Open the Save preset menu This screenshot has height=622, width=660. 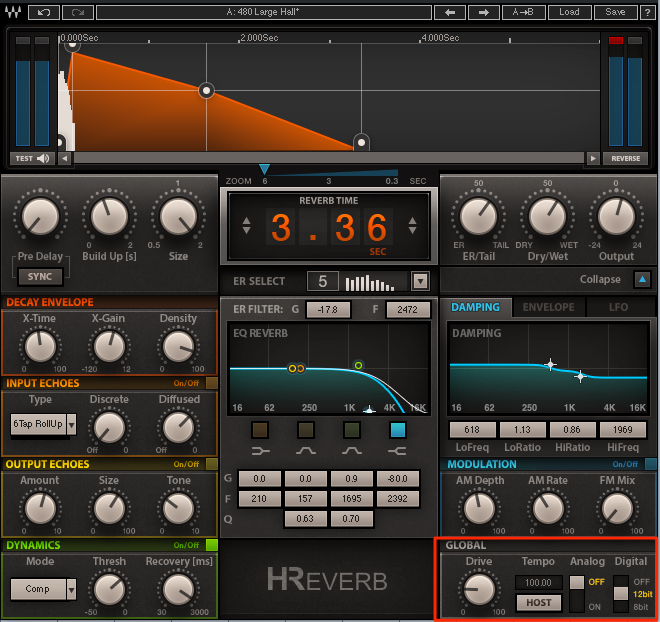pos(615,12)
